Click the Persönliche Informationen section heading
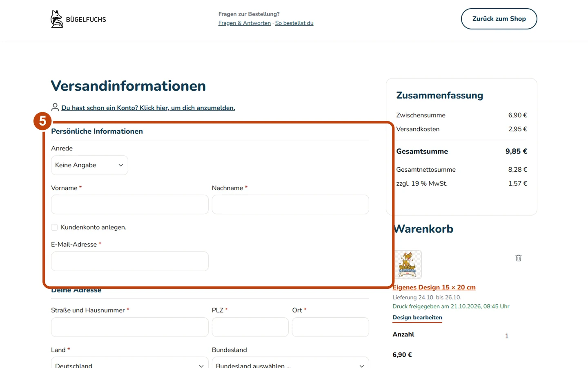The width and height of the screenshot is (588, 368). (97, 131)
